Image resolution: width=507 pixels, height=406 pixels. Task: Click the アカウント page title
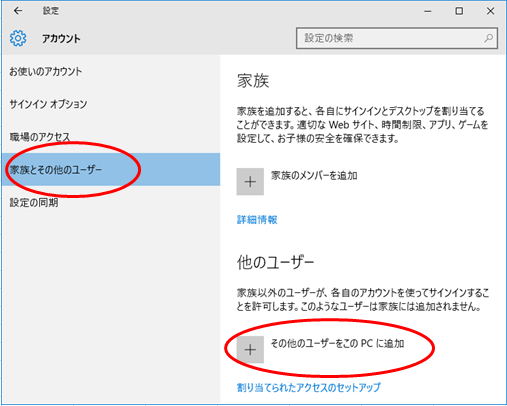pyautogui.click(x=61, y=39)
